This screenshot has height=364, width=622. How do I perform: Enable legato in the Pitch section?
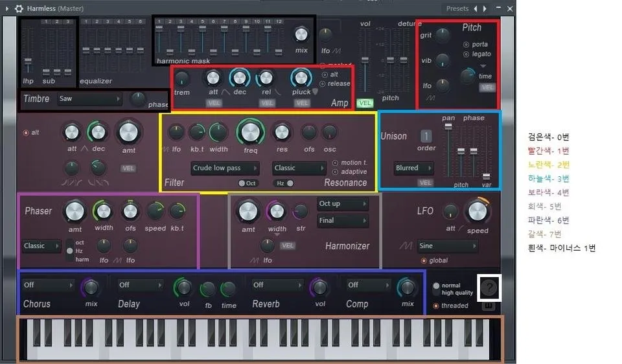pyautogui.click(x=466, y=54)
